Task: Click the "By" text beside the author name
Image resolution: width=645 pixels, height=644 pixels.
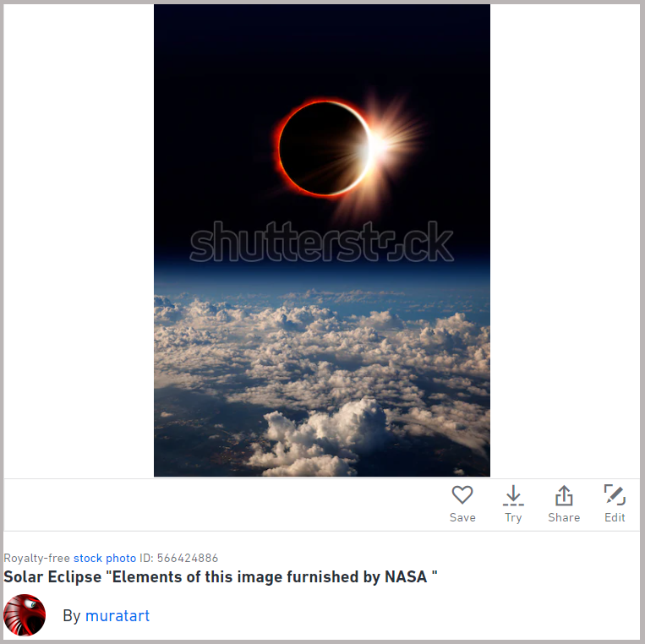Action: (x=72, y=615)
